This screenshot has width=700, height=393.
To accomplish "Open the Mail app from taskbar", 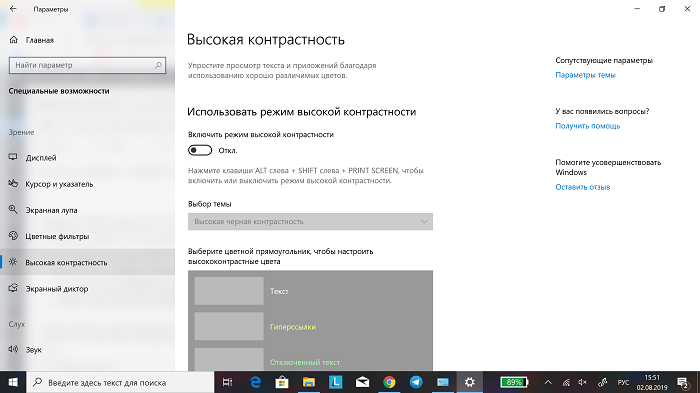I will pyautogui.click(x=362, y=382).
